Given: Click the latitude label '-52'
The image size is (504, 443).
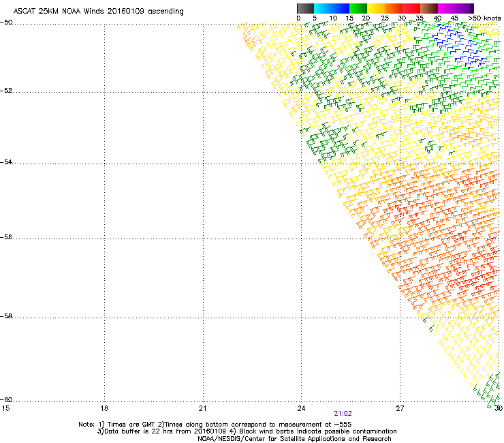Looking at the screenshot, I should tap(6, 91).
